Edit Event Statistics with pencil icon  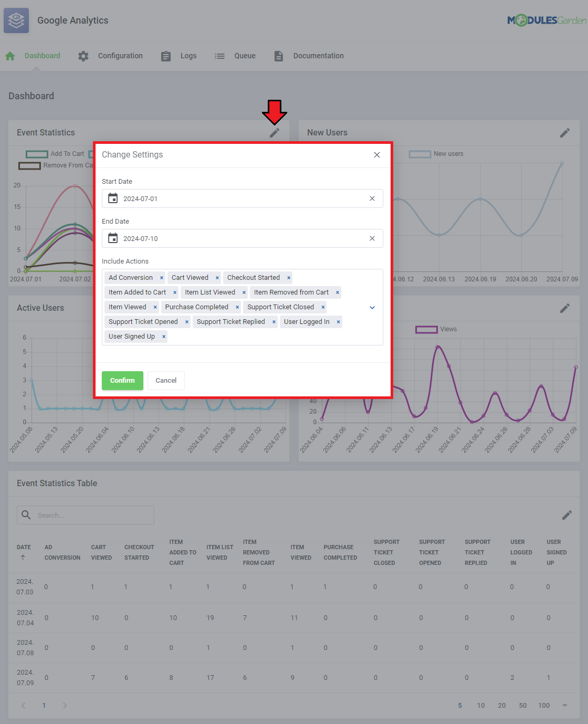click(275, 133)
